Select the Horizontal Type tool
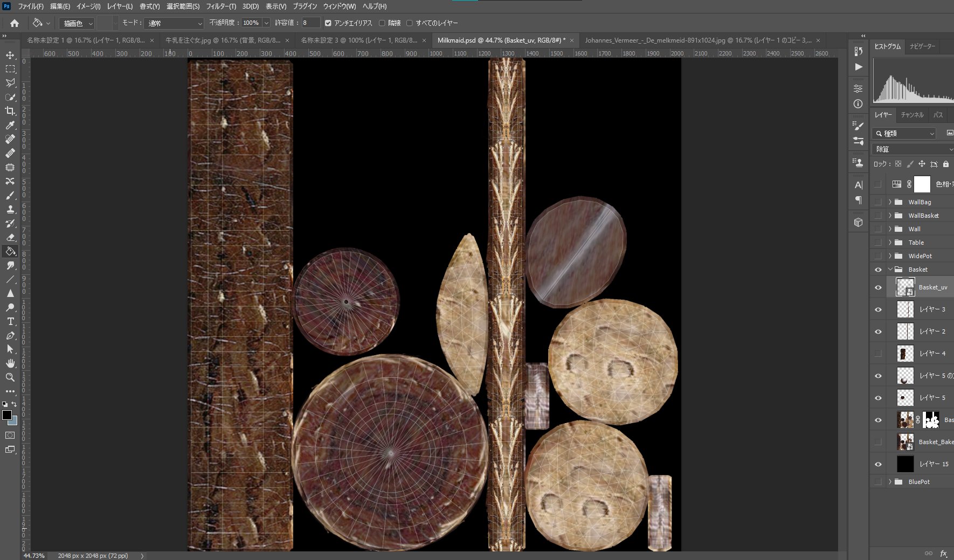The width and height of the screenshot is (954, 560). click(10, 321)
